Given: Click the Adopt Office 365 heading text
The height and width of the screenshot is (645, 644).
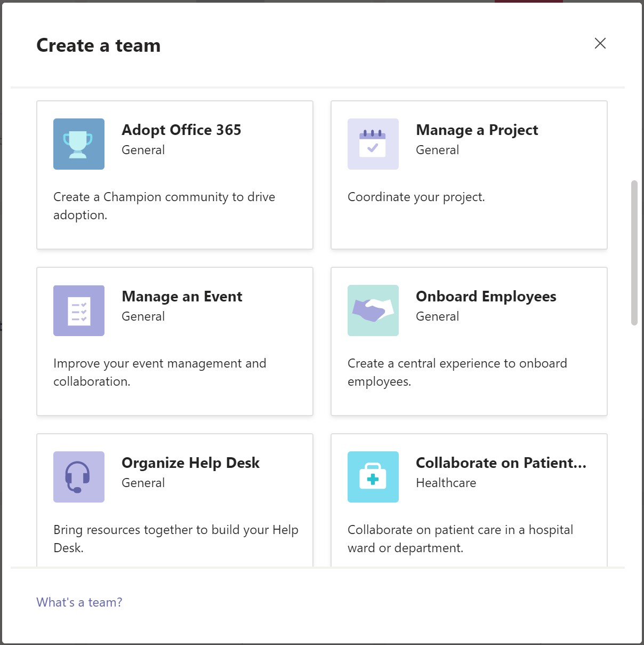Looking at the screenshot, I should coord(181,130).
